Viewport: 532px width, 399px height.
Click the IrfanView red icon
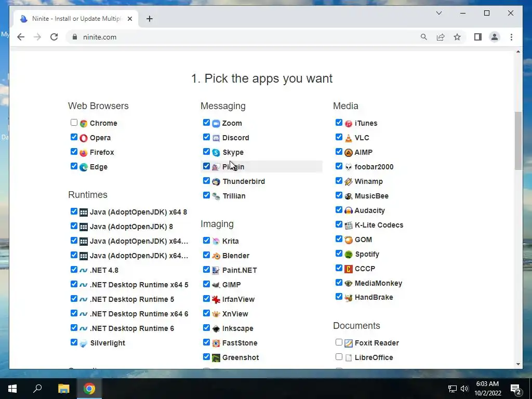pos(216,300)
